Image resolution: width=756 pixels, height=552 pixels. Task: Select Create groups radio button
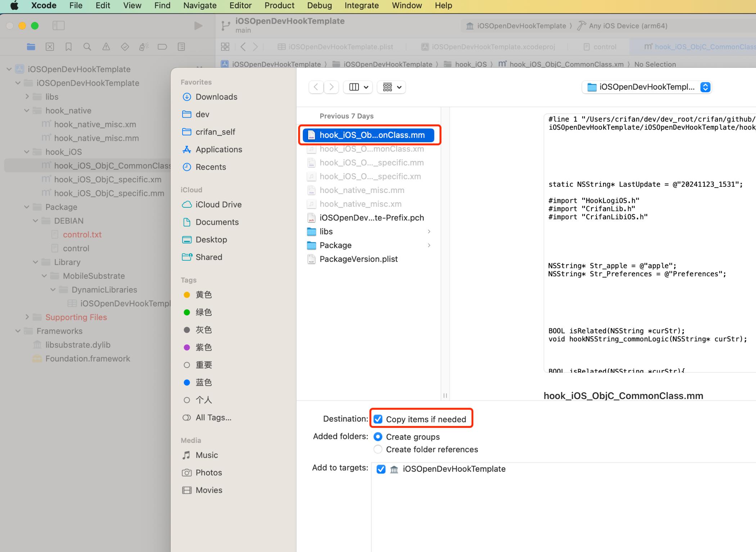coord(378,437)
